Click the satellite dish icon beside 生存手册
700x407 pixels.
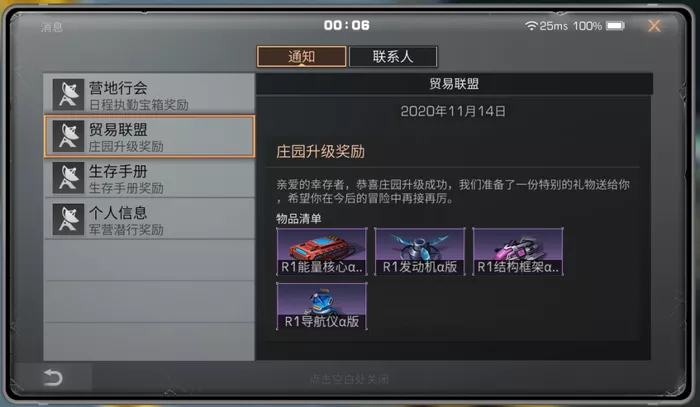[68, 178]
